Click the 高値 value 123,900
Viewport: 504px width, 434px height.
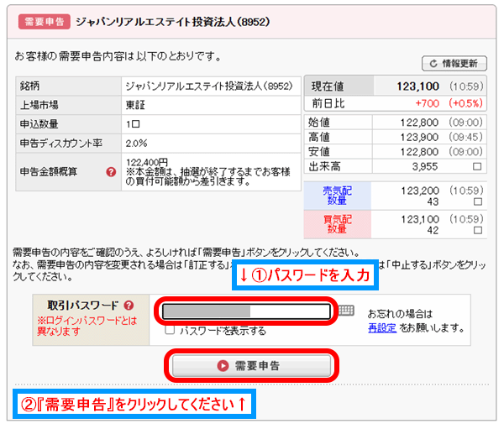pyautogui.click(x=419, y=137)
